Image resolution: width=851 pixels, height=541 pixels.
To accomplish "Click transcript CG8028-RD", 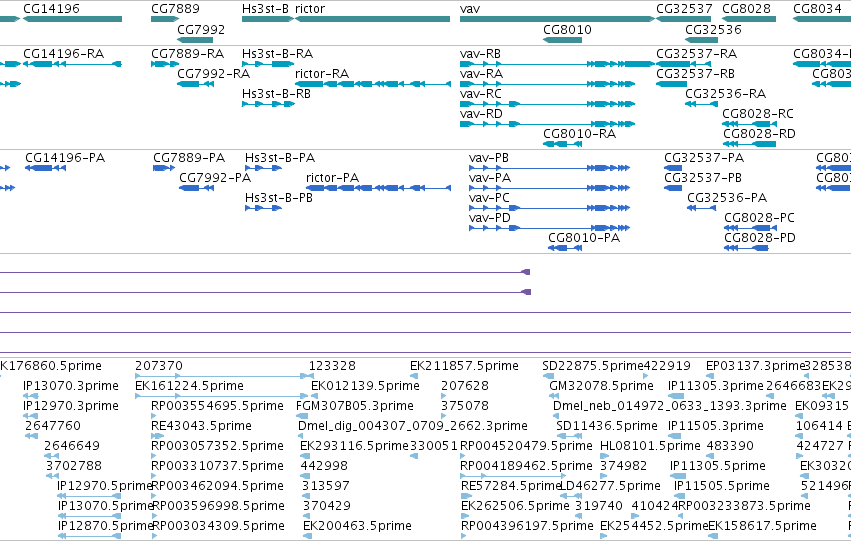I will click(x=750, y=144).
